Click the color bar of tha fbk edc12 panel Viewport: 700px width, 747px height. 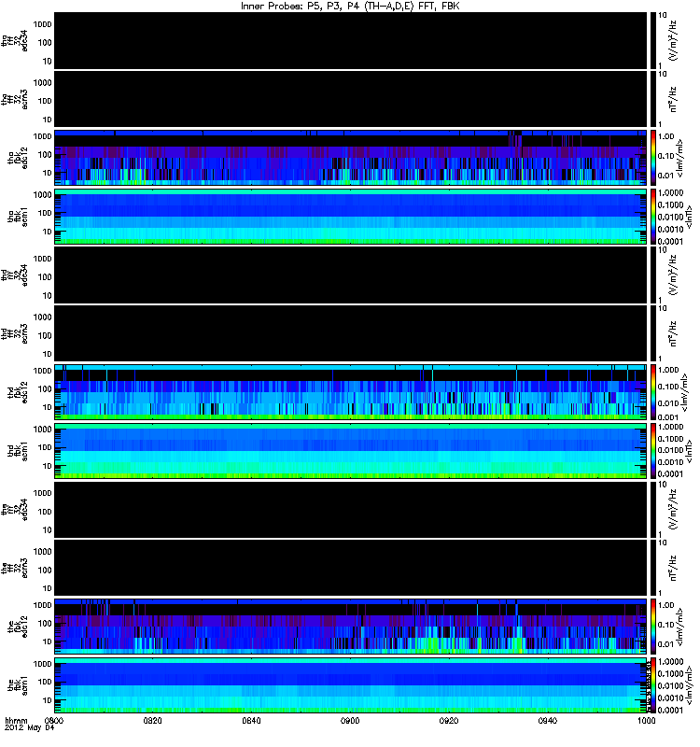[x=652, y=158]
